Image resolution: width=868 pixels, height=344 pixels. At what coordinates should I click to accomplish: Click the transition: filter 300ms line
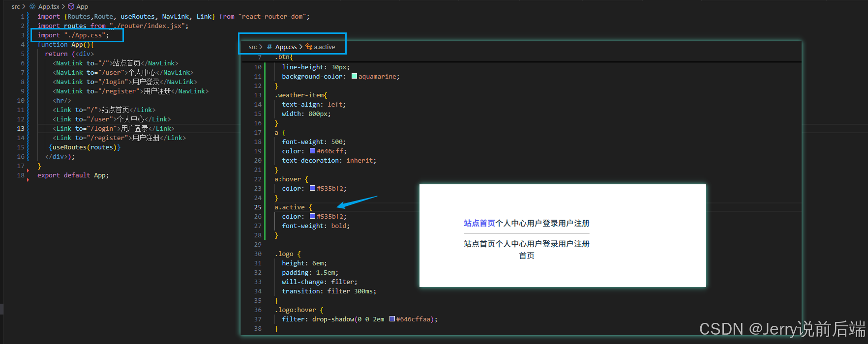pos(329,291)
